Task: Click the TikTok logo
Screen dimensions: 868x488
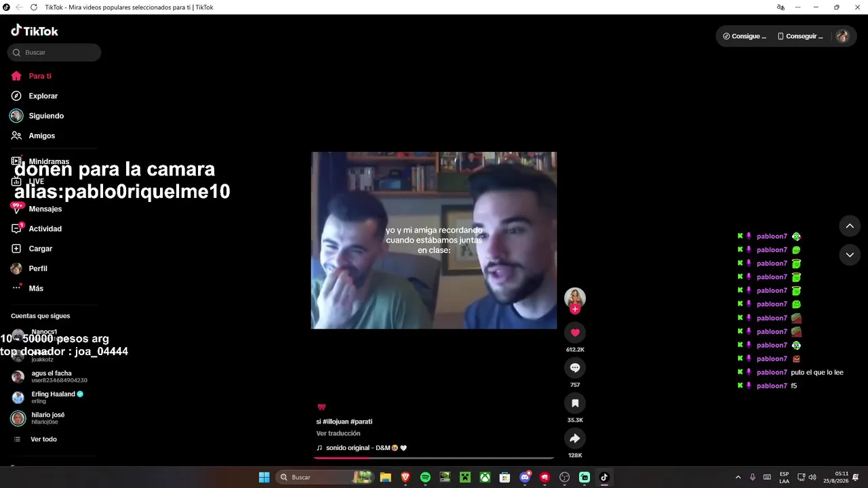Action: coord(35,30)
